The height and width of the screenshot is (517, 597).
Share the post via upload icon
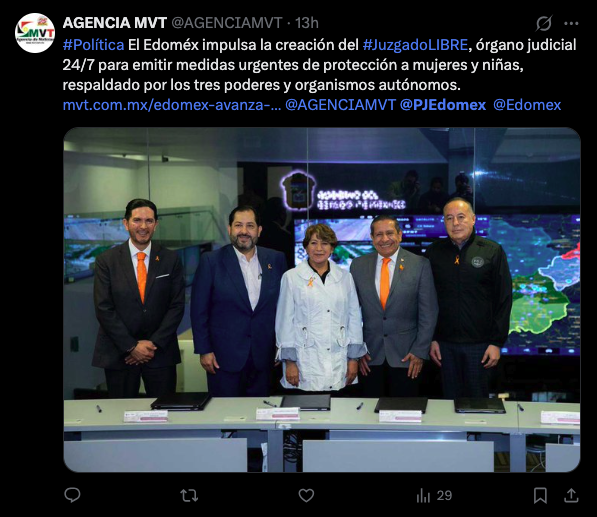point(571,495)
